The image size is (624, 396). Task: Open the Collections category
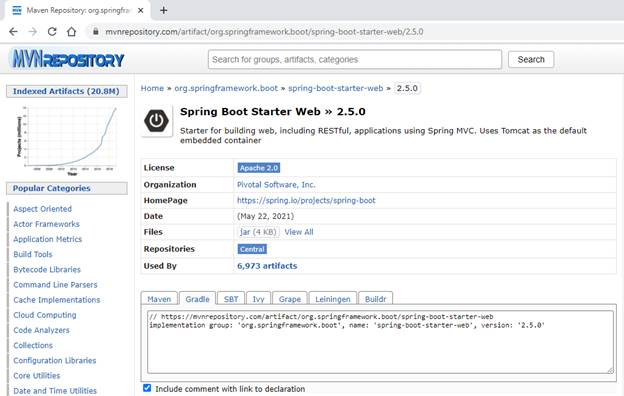tap(33, 345)
